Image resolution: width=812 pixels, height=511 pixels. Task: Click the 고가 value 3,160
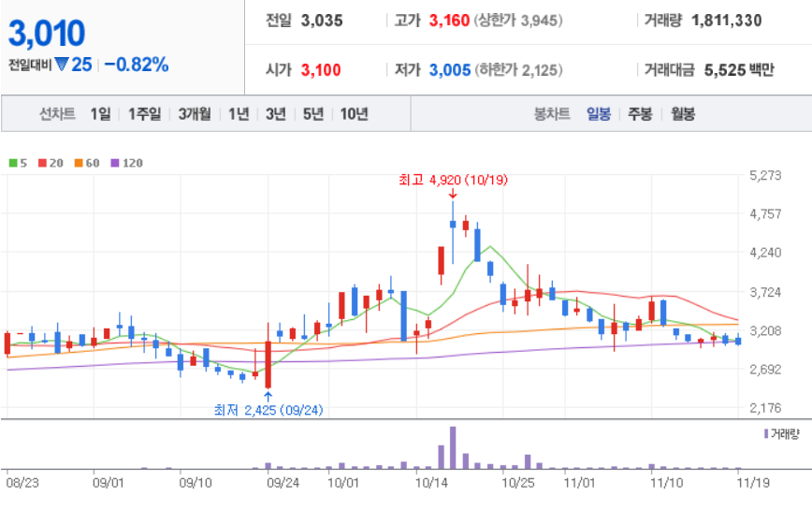(x=449, y=21)
